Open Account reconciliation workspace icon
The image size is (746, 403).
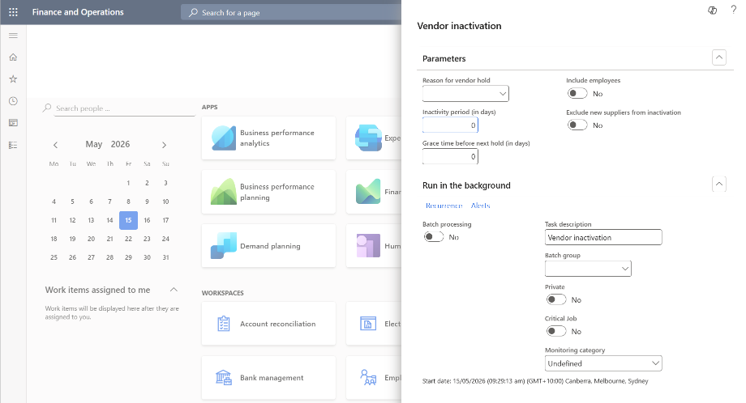pos(224,324)
